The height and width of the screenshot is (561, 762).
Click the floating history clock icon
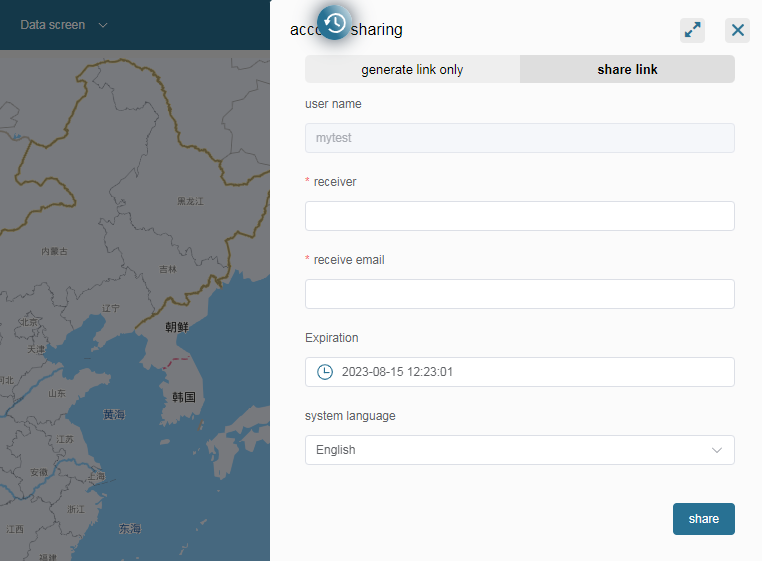335,23
